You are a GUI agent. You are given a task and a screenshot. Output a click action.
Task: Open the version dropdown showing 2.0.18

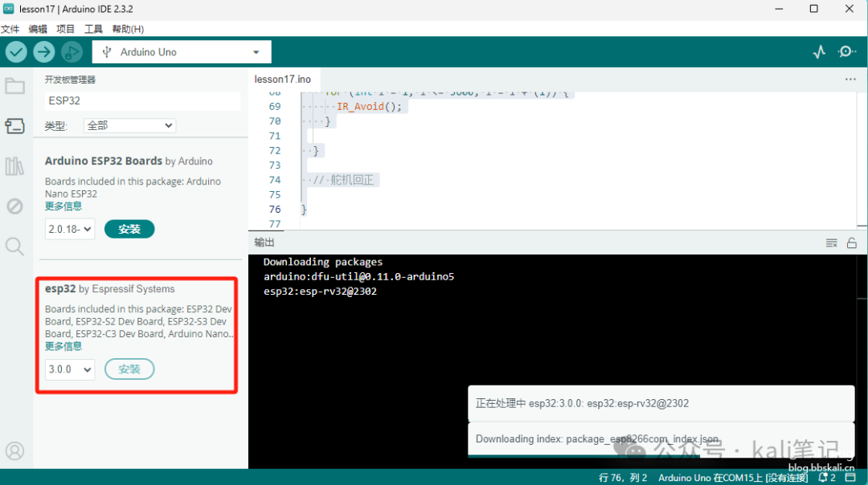pyautogui.click(x=70, y=229)
